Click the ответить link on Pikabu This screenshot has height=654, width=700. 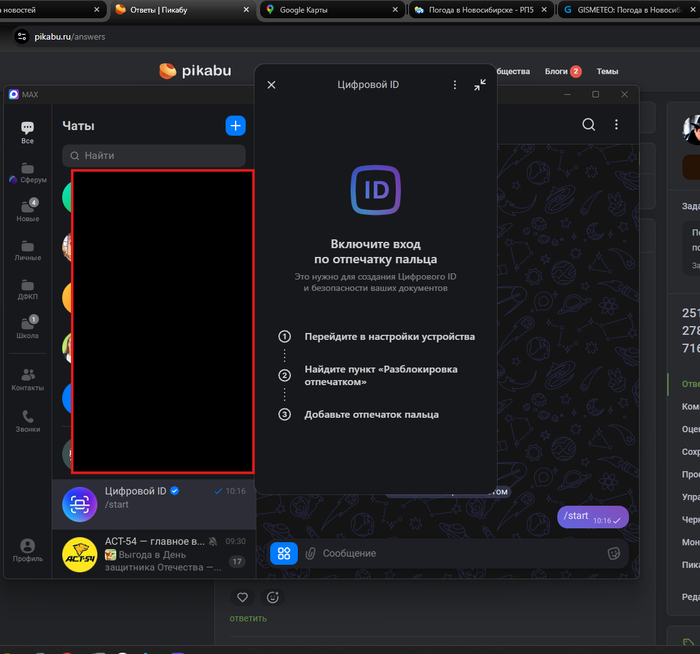coord(248,618)
